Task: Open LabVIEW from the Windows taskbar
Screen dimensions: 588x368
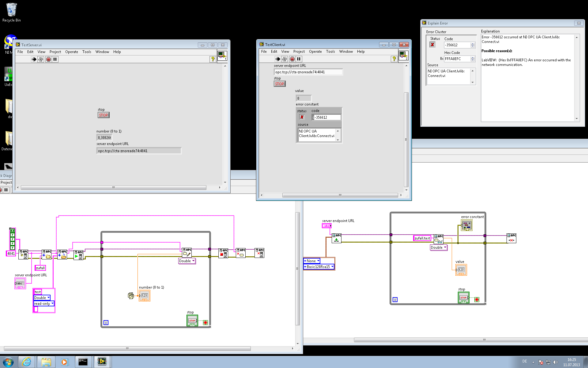Action: [102, 362]
